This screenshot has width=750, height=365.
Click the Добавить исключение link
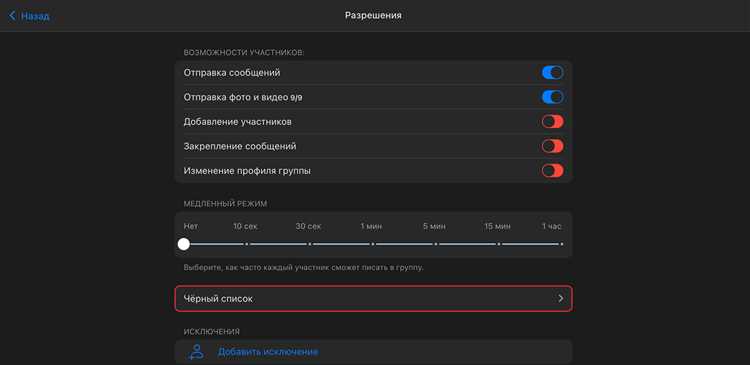(268, 352)
